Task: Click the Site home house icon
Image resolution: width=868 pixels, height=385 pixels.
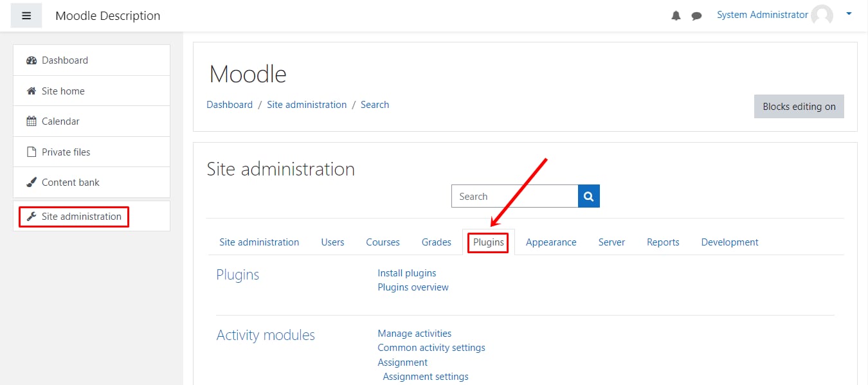Action: click(x=31, y=91)
